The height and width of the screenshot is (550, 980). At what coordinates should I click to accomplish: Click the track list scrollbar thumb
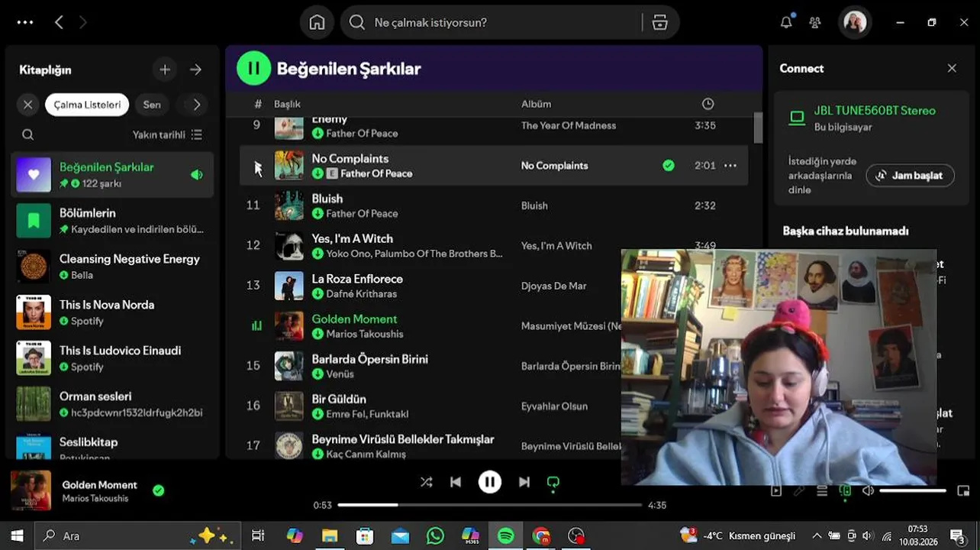[x=758, y=128]
